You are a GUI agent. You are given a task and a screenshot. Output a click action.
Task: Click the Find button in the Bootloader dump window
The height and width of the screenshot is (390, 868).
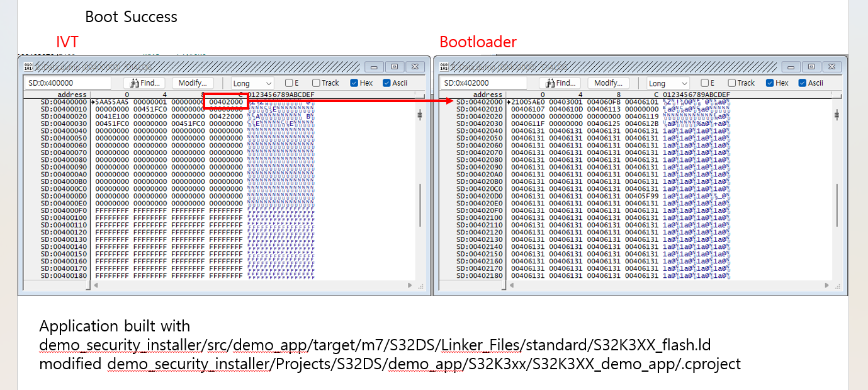560,83
